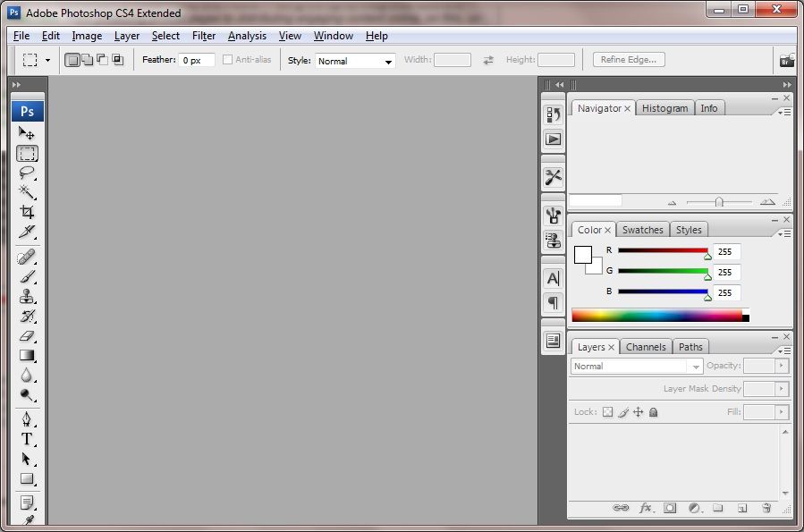Select the Pen tool
The image size is (804, 532).
coord(27,419)
